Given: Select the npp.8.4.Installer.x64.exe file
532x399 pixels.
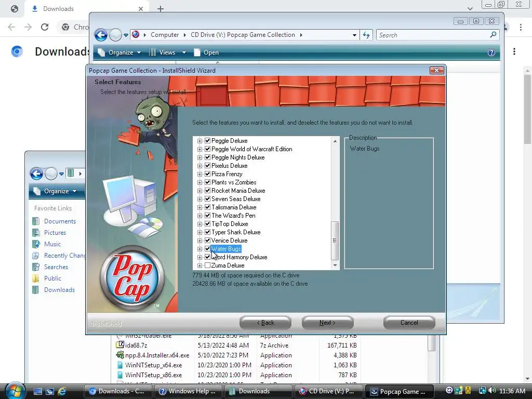Looking at the screenshot, I should pyautogui.click(x=236, y=355).
